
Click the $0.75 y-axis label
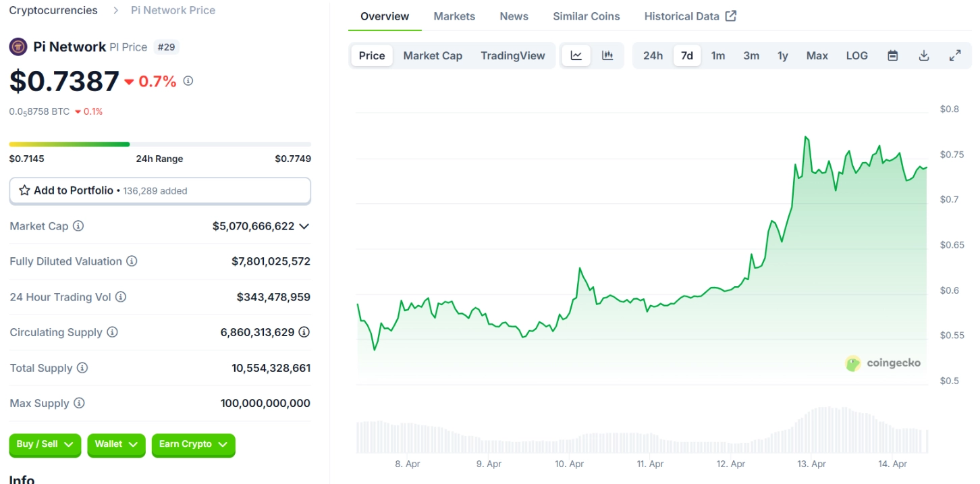(x=952, y=155)
